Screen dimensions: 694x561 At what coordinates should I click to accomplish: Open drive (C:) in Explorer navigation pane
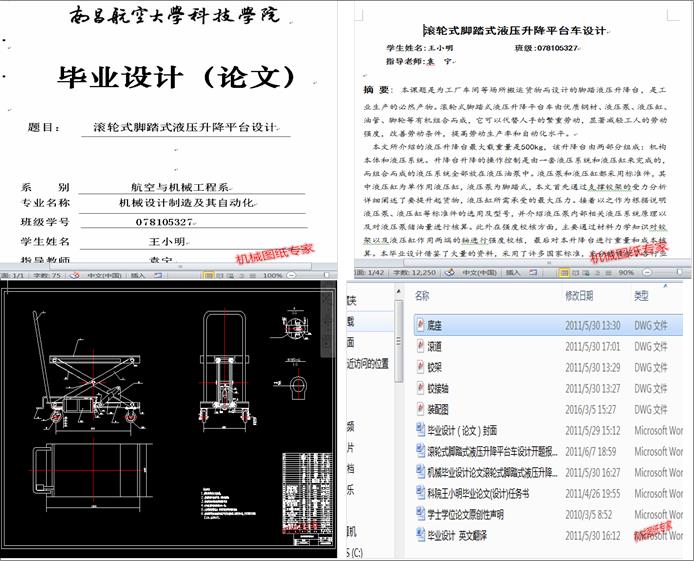[355, 553]
